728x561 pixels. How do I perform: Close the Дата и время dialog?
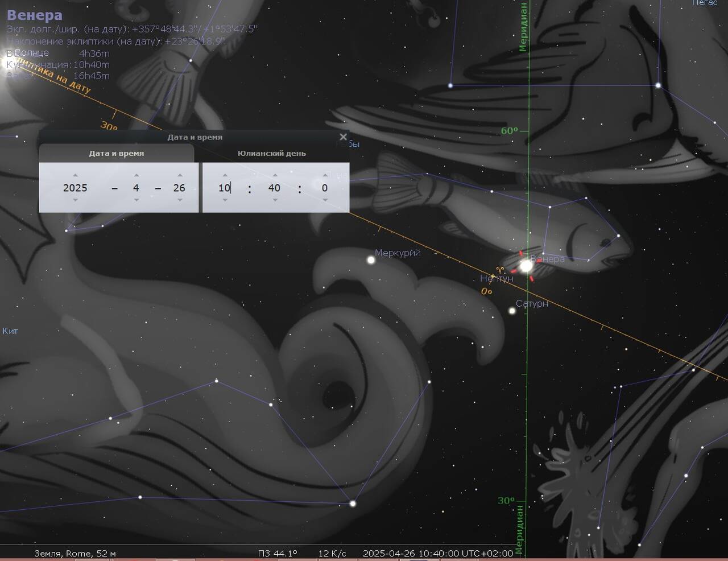click(343, 137)
